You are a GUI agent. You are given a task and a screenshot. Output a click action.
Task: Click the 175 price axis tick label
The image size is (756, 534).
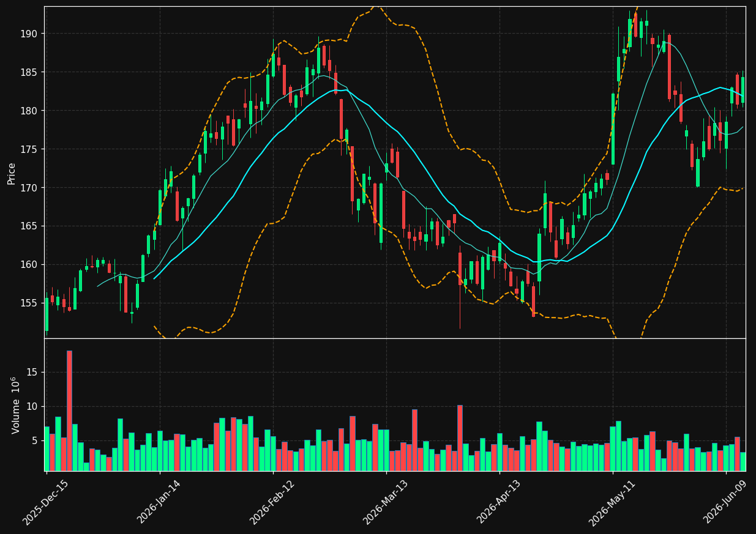tap(30, 149)
